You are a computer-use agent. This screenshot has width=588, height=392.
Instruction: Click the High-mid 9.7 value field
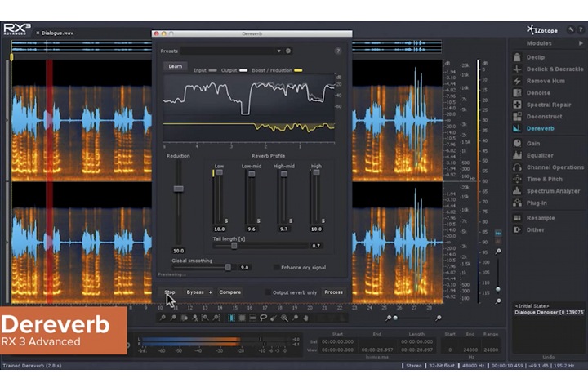pos(284,229)
